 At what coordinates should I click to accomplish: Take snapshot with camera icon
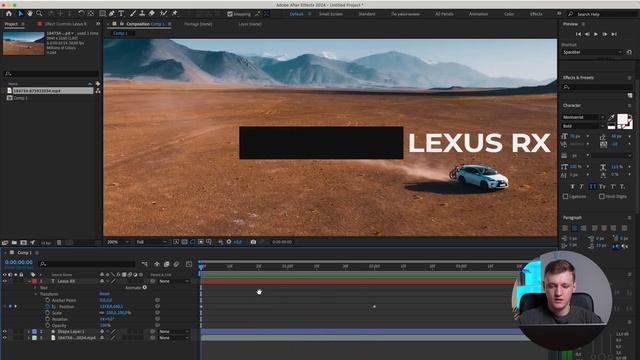click(253, 242)
